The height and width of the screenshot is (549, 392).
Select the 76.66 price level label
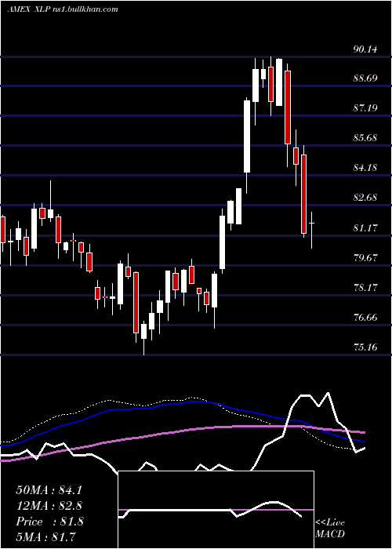[x=365, y=318]
